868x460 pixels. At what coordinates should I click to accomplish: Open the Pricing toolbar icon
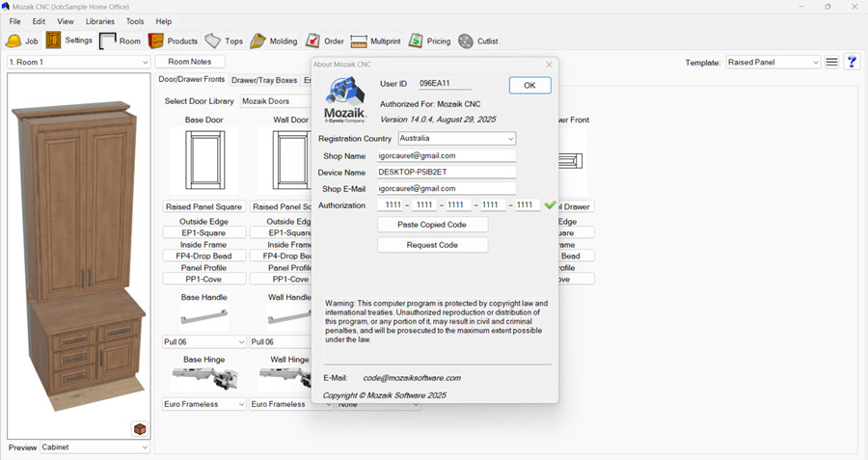tap(416, 41)
